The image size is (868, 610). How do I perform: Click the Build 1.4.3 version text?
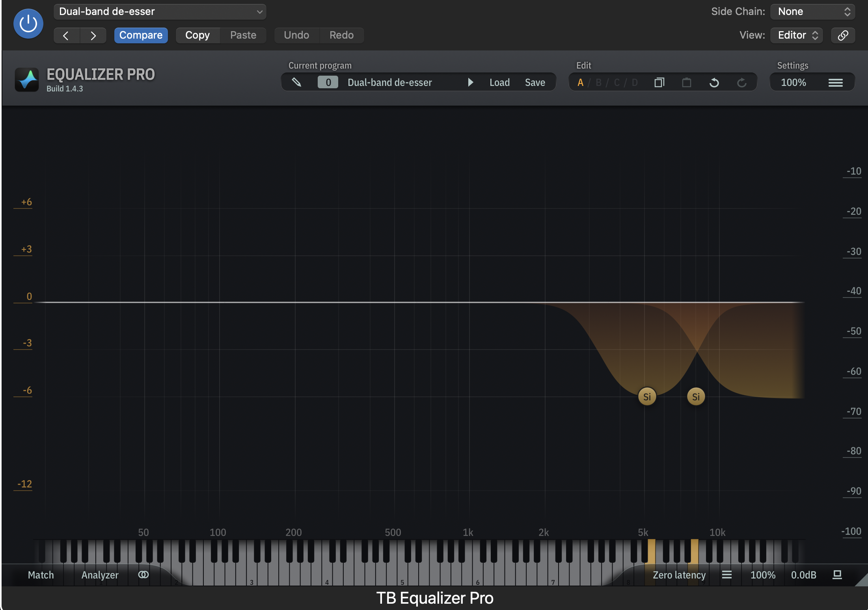coord(65,89)
